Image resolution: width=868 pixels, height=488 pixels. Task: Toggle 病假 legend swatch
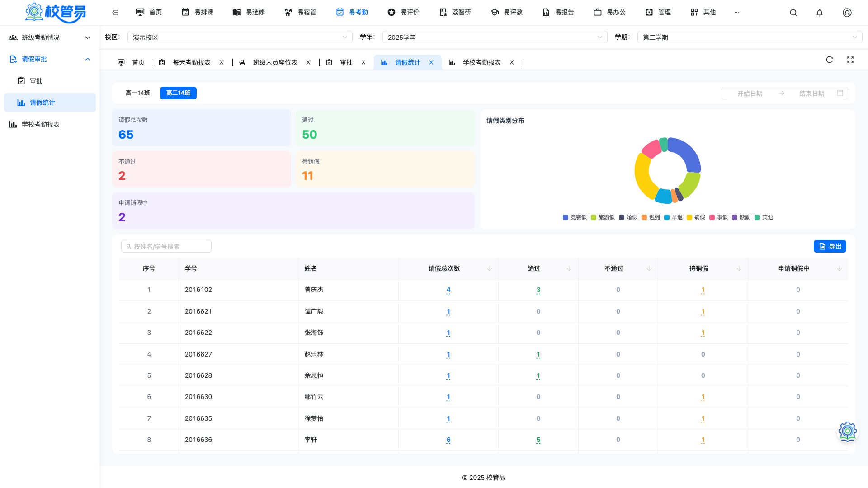(689, 217)
